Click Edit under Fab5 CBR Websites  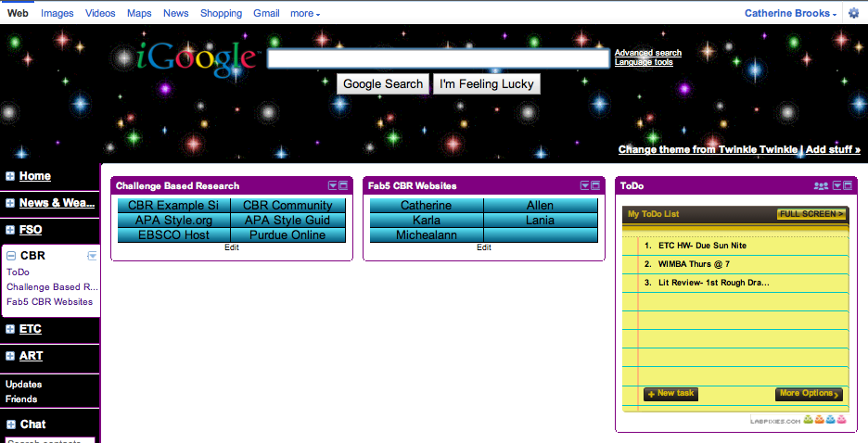click(x=484, y=247)
